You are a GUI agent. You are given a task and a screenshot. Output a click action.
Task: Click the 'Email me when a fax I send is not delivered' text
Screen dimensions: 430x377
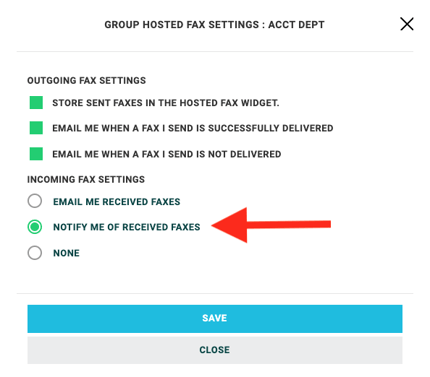(x=167, y=154)
